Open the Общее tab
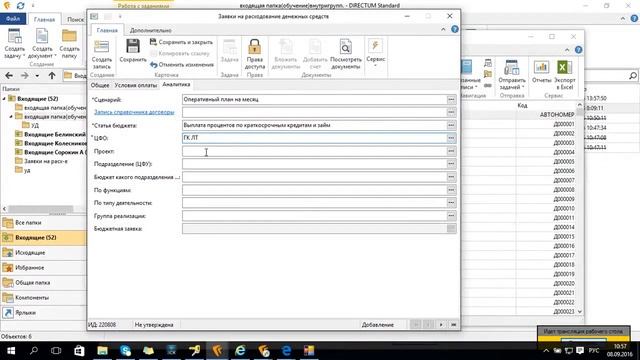Image resolution: width=640 pixels, height=360 pixels. click(100, 85)
